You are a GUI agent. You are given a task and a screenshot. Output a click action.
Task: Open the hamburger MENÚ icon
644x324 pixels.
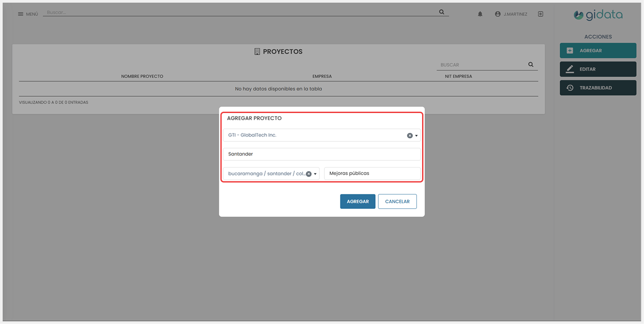tap(20, 14)
